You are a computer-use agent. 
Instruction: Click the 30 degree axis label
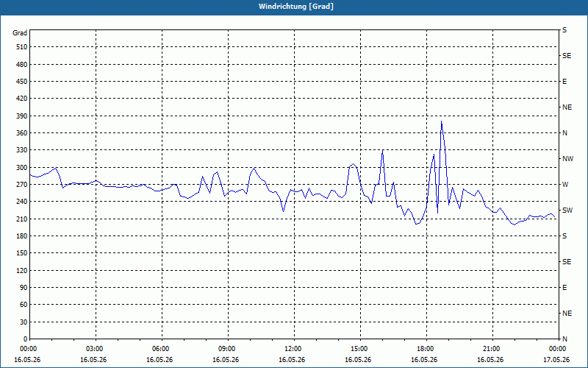pyautogui.click(x=24, y=322)
